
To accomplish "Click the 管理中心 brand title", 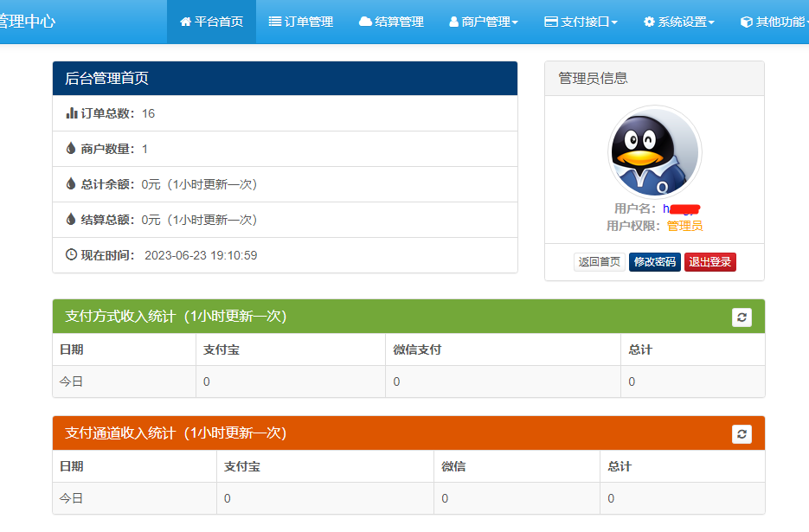I will tap(26, 22).
